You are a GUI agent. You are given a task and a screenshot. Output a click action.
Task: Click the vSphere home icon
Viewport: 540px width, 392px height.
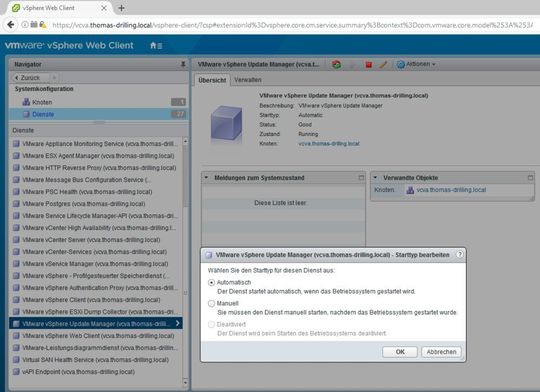coord(156,45)
